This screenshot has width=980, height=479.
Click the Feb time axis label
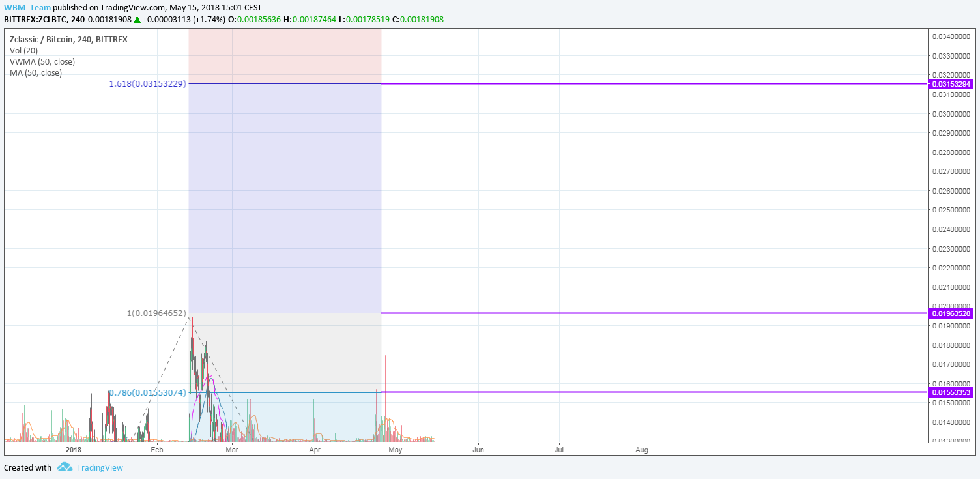156,449
